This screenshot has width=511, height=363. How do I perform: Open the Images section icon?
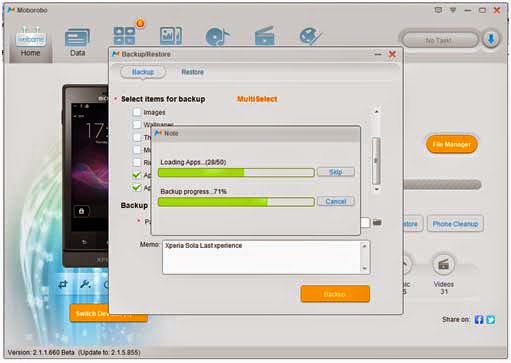click(171, 36)
